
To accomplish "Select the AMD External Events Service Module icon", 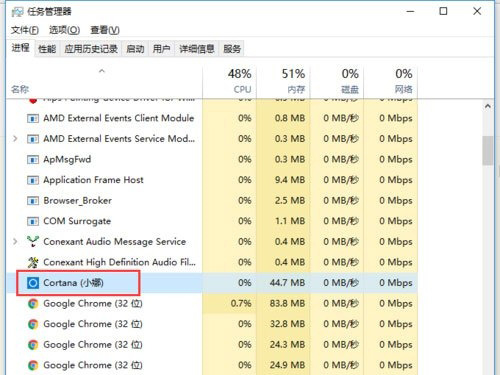I will click(33, 139).
